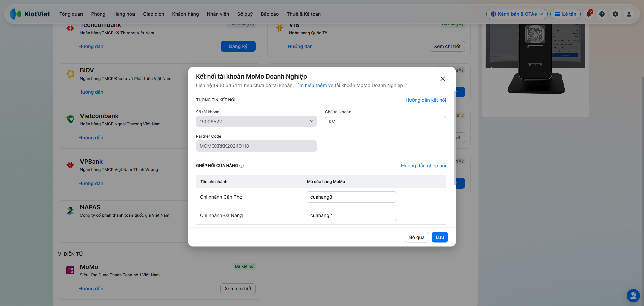The width and height of the screenshot is (644, 306).
Task: Click the Lưu button
Action: (x=440, y=237)
